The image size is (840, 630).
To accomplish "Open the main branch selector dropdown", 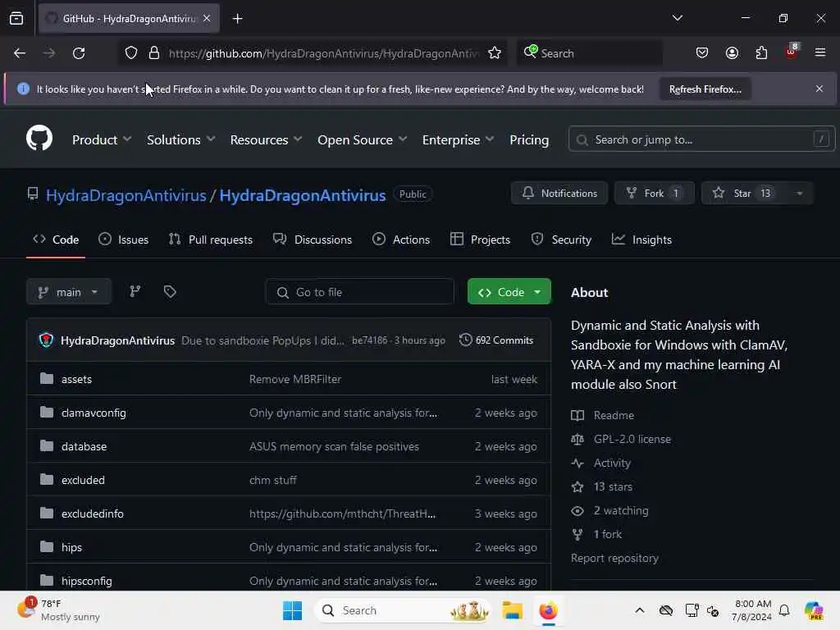I will pyautogui.click(x=69, y=292).
